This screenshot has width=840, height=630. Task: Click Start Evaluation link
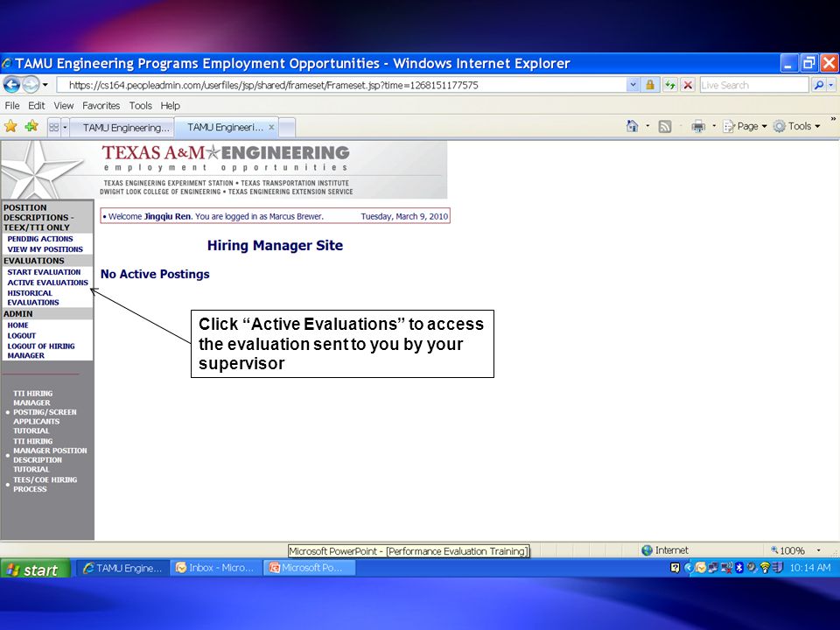44,272
